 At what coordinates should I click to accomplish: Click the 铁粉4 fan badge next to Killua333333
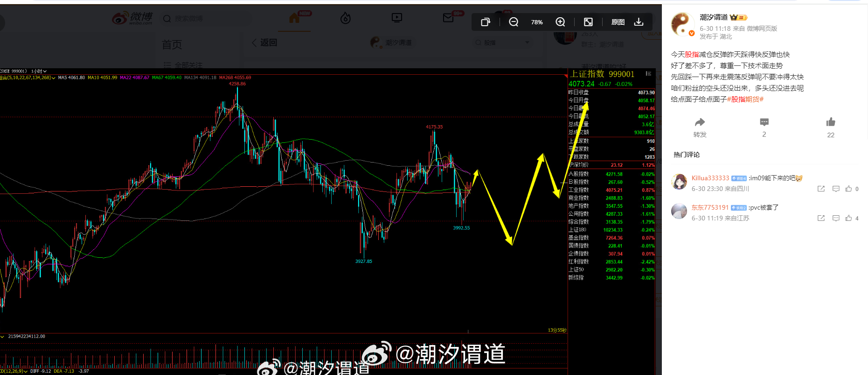(x=739, y=178)
